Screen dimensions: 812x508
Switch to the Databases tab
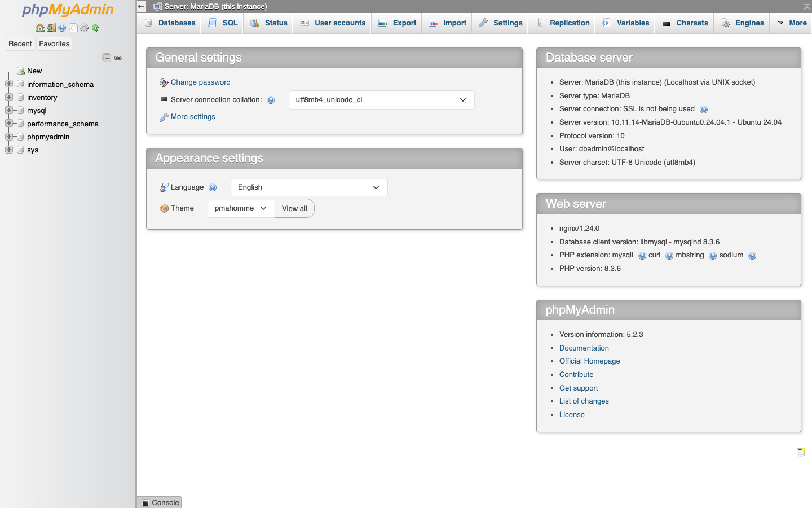click(x=170, y=23)
